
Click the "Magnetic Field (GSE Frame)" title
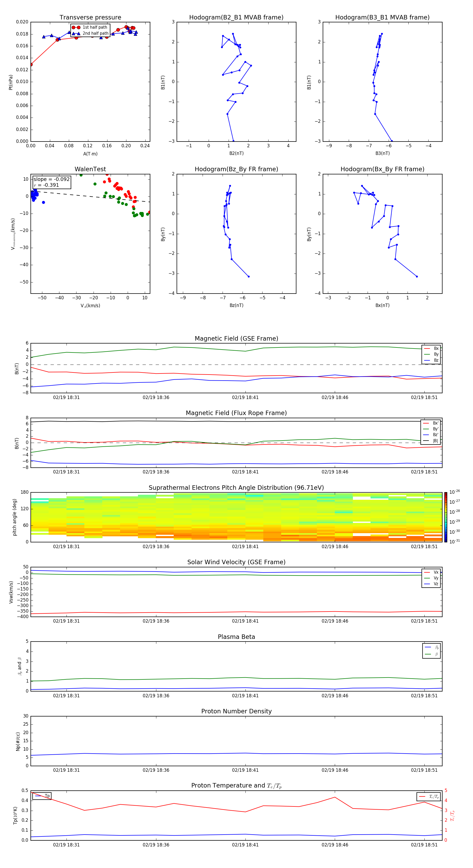point(236,339)
